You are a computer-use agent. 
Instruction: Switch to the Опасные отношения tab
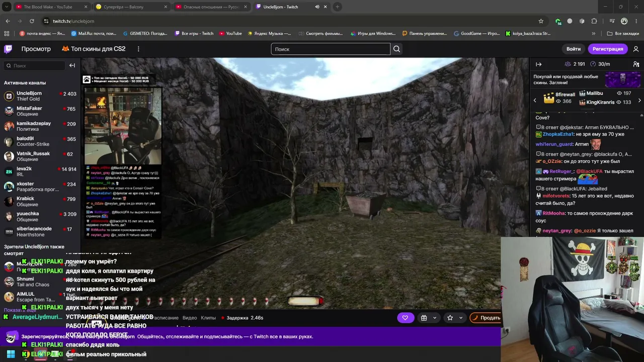pyautogui.click(x=211, y=7)
